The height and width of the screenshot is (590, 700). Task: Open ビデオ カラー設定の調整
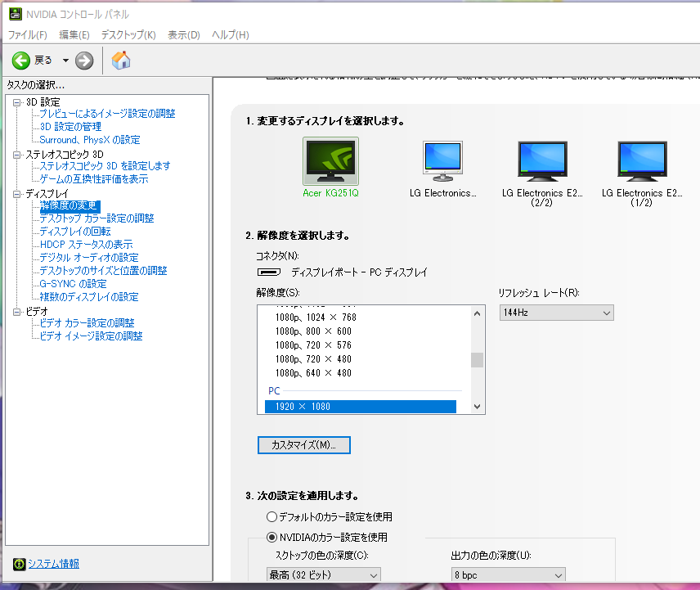pyautogui.click(x=87, y=323)
